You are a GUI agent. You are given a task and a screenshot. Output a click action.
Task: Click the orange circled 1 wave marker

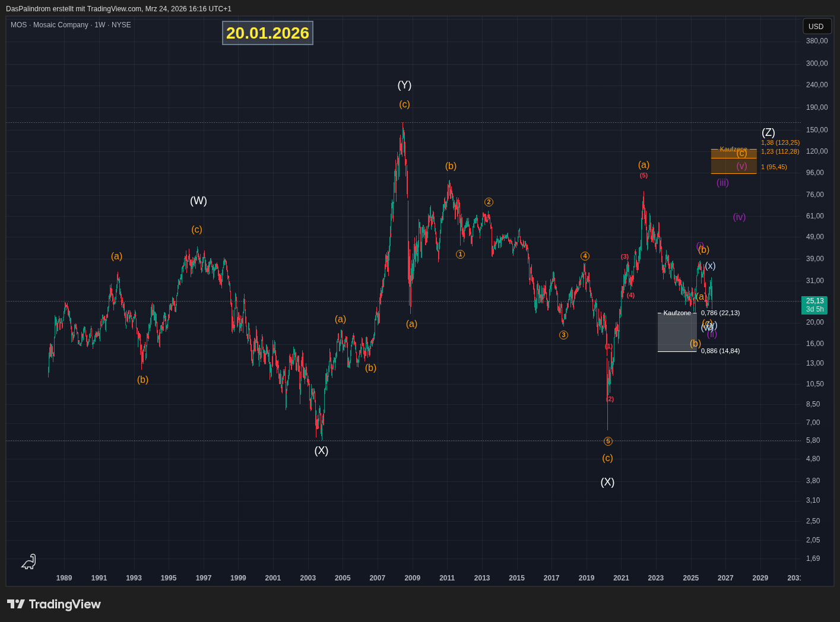tap(460, 254)
